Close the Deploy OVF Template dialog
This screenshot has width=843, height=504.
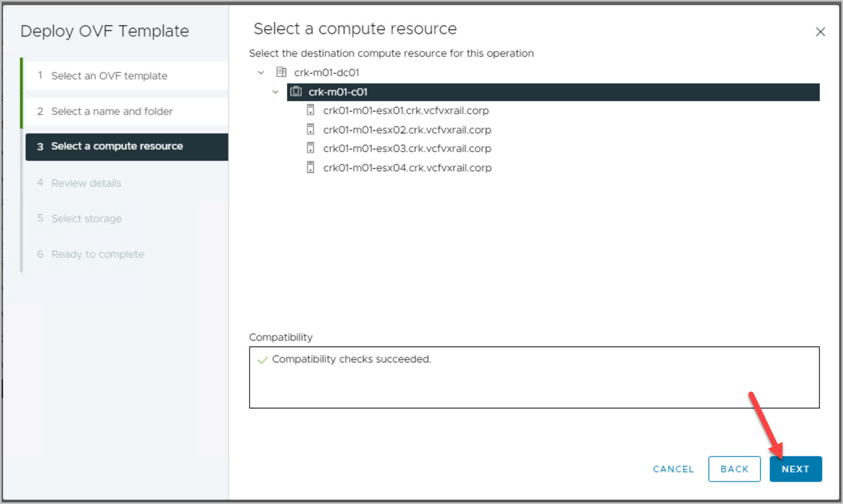(820, 32)
